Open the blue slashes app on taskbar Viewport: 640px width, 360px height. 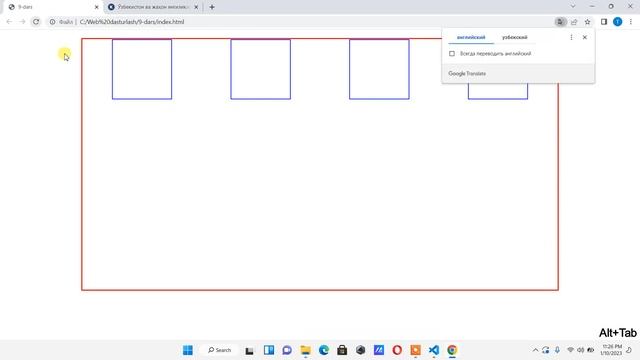379,350
